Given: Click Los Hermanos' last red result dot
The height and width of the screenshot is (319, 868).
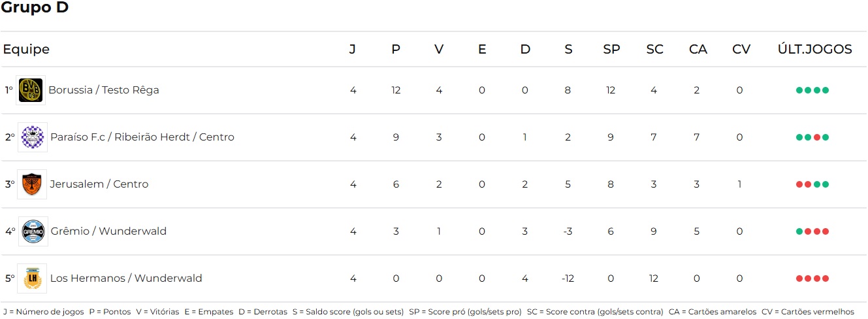Looking at the screenshot, I should pyautogui.click(x=826, y=278).
